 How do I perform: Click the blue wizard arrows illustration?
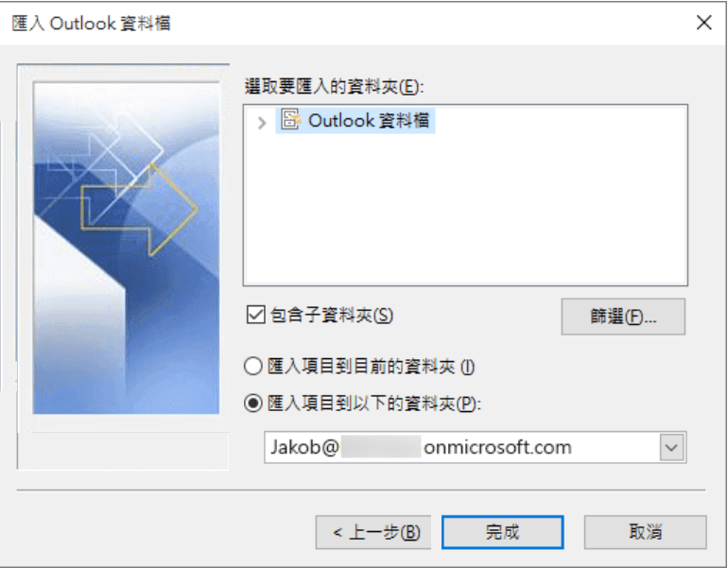click(127, 248)
